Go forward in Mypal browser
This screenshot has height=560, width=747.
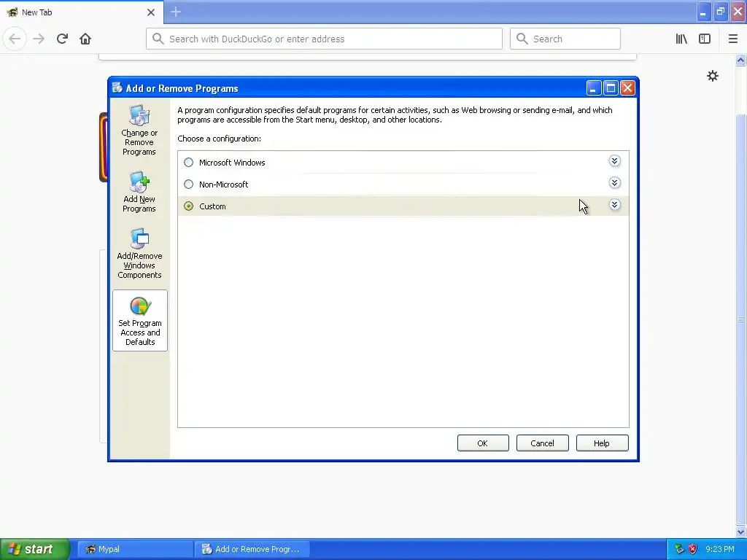click(39, 39)
